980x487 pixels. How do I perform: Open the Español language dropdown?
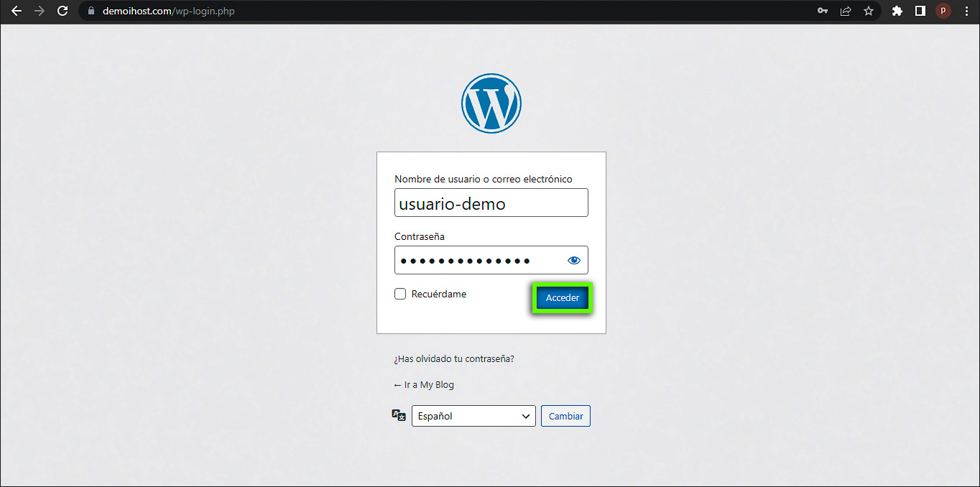point(473,415)
